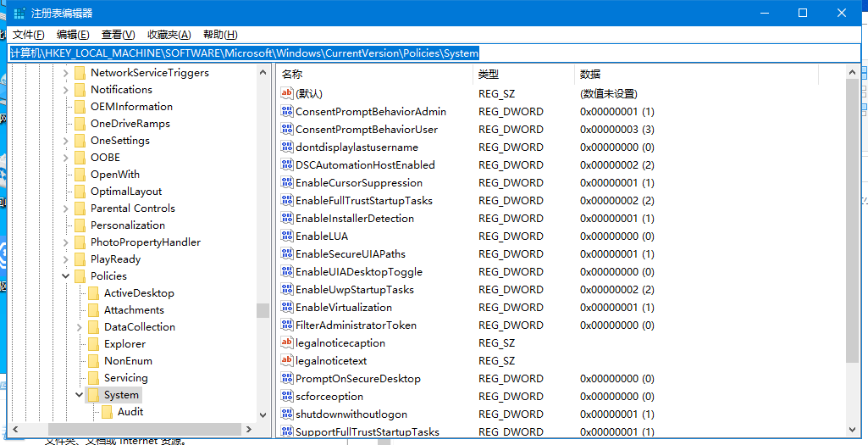Select the shutdownwithoutlogon value icon
The height and width of the screenshot is (445, 868).
point(287,414)
